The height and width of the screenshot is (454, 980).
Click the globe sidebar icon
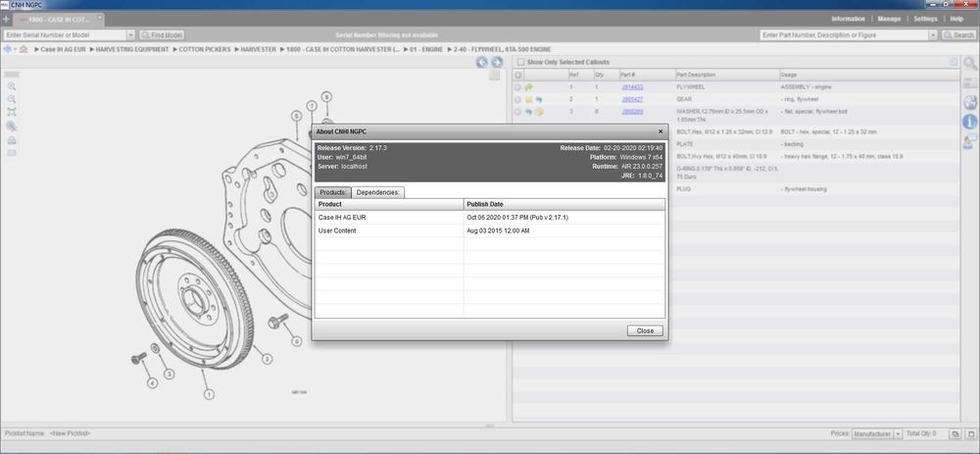(970, 103)
